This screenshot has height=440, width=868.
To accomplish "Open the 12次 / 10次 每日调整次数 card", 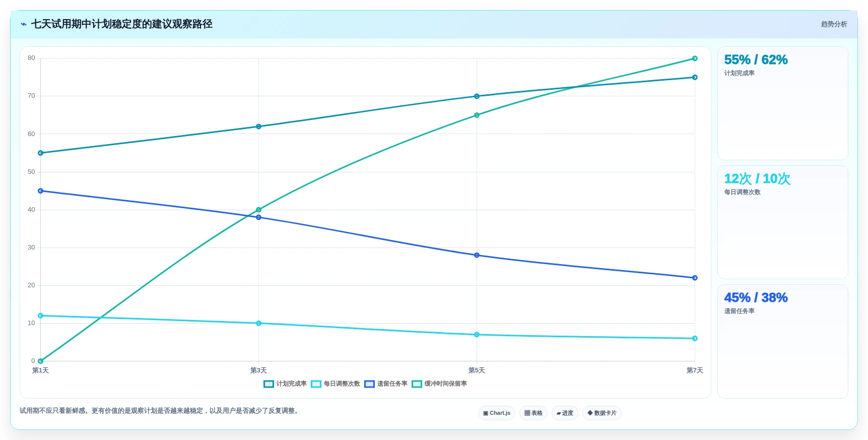I will point(782,222).
